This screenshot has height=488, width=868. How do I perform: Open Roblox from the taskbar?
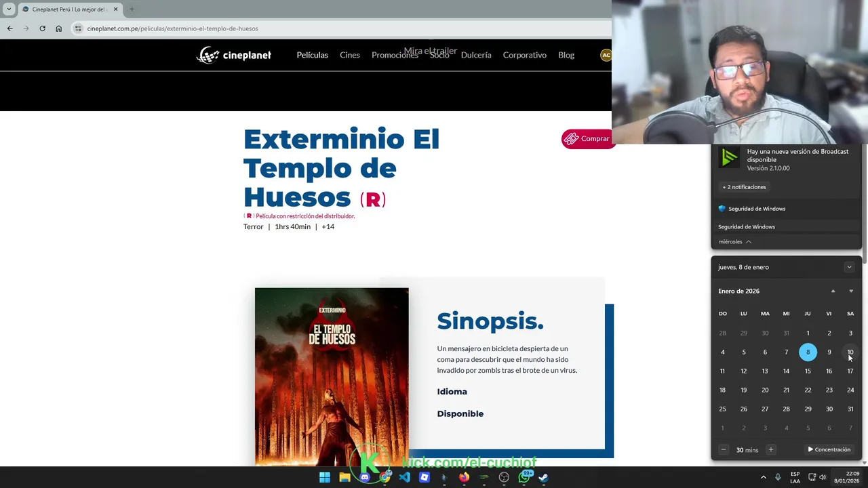[425, 477]
